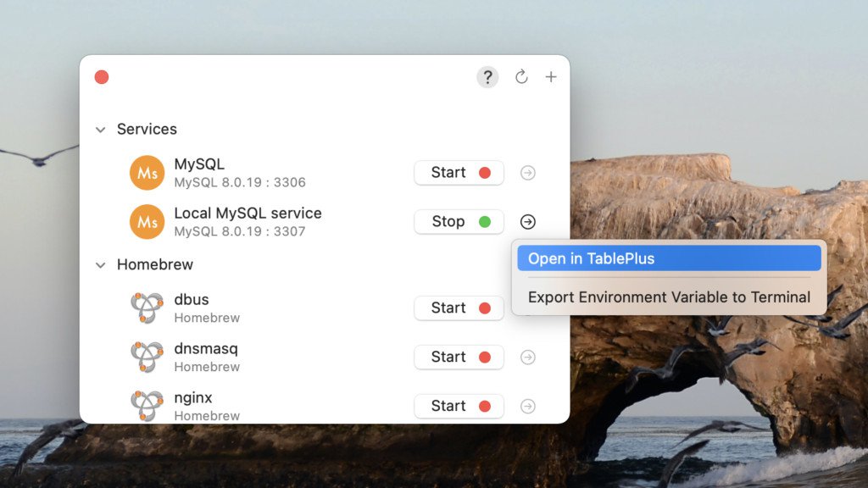Click the plus icon to add service
This screenshot has height=488, width=868.
click(x=551, y=77)
